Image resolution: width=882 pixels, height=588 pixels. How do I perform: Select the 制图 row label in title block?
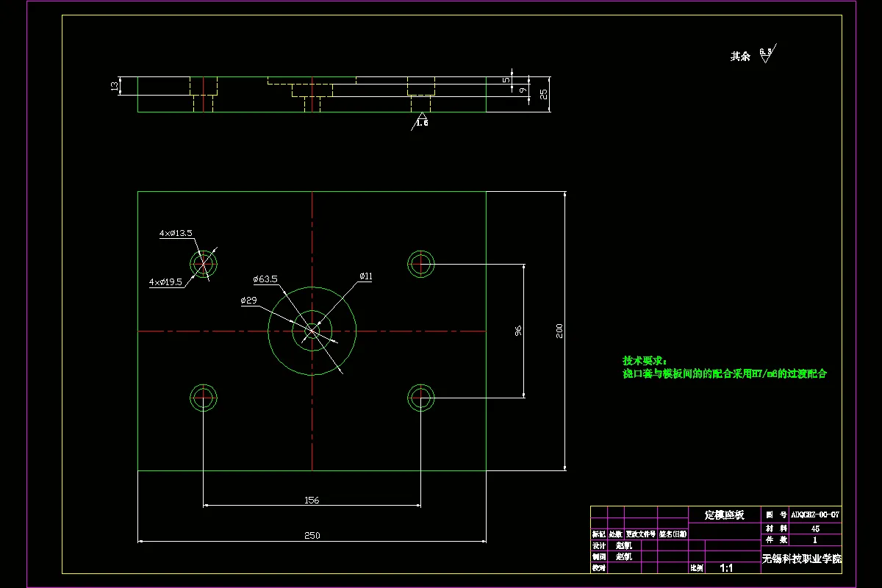(599, 556)
